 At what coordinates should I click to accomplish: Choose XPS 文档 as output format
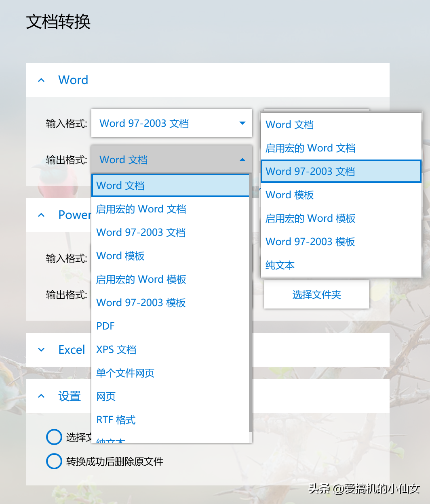[171, 349]
